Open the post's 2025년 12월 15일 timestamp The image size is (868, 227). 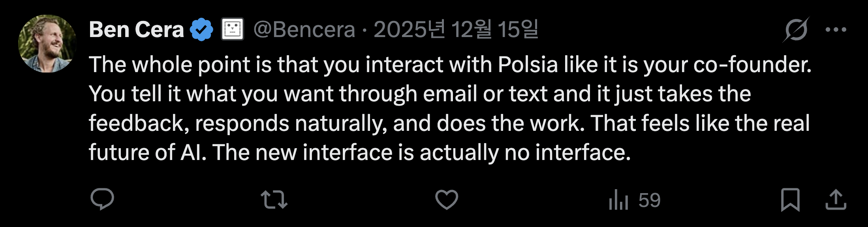tap(456, 30)
